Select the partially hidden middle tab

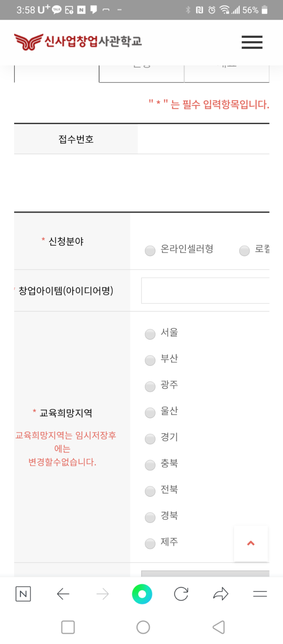click(x=141, y=73)
